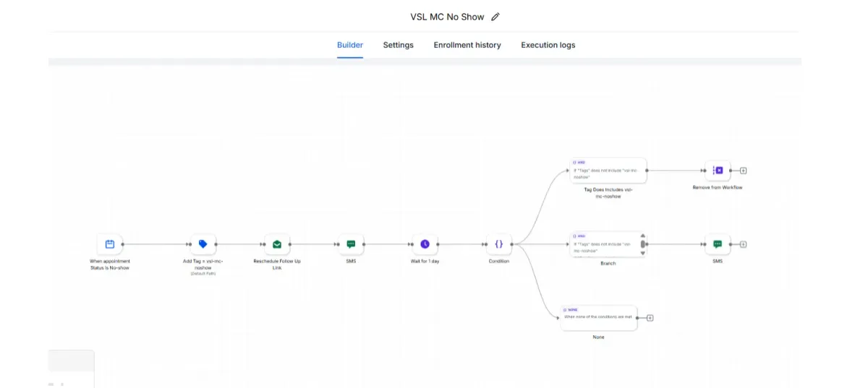868x388 pixels.
Task: Click 'When none of the conditions are met' text
Action: (x=598, y=316)
